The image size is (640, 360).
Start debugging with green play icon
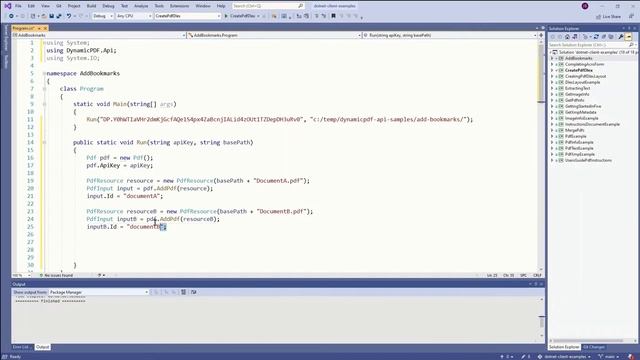pyautogui.click(x=226, y=16)
